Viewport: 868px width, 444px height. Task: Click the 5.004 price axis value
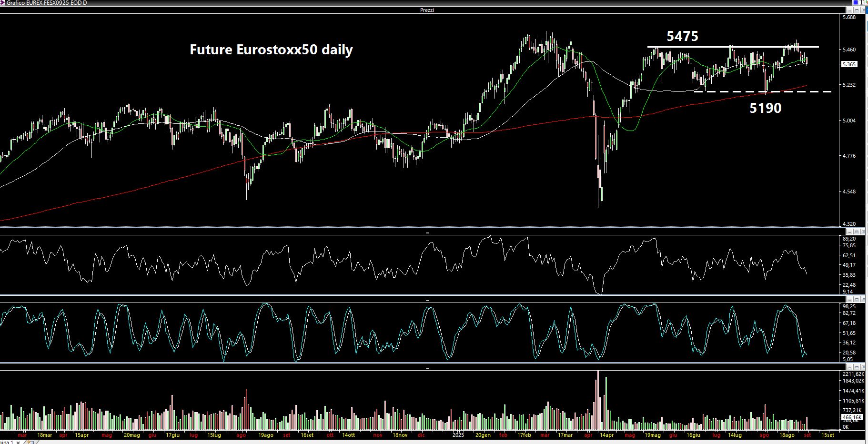tap(849, 121)
